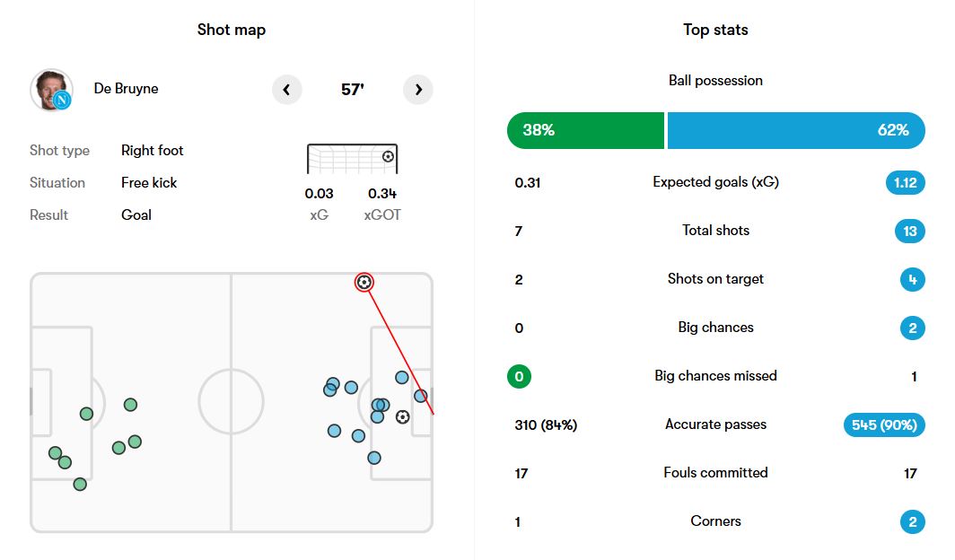
Task: Click the Top stats heading
Action: coord(715,30)
